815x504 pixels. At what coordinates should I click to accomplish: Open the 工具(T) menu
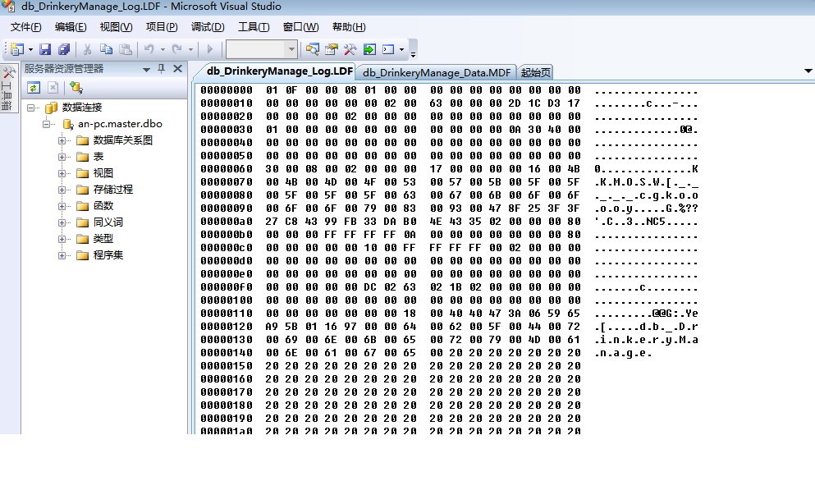[254, 27]
